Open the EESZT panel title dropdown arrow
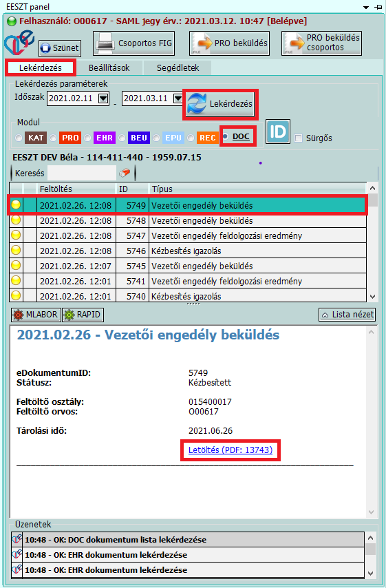Viewport: 386px width, 588px height. coord(366,7)
